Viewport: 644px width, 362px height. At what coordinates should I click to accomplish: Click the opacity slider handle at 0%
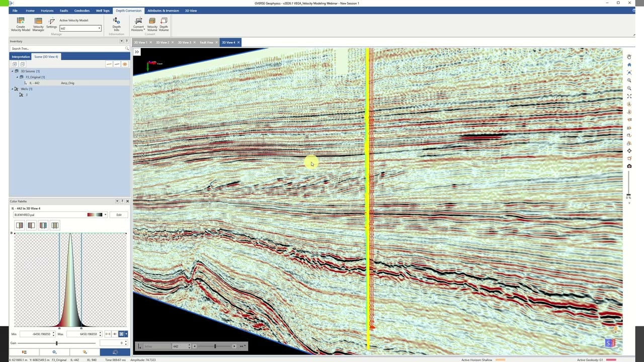pos(628,194)
